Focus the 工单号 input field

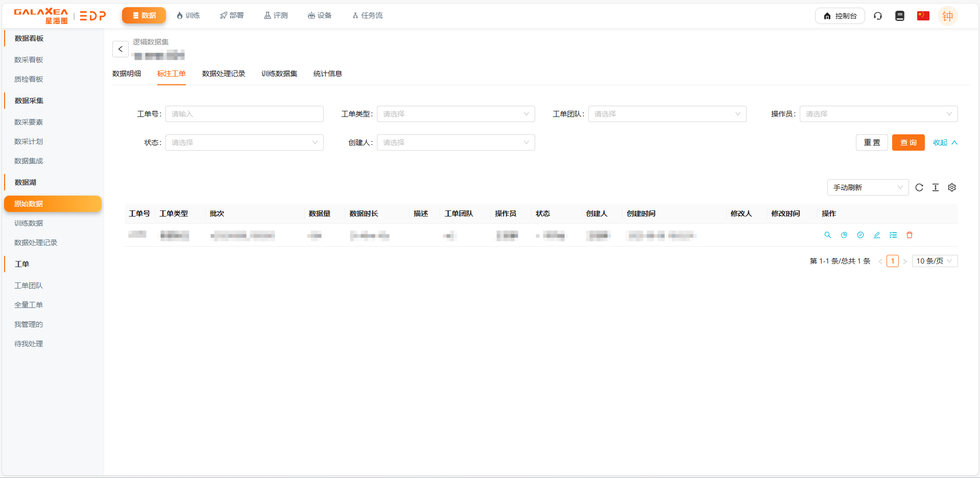tap(244, 114)
